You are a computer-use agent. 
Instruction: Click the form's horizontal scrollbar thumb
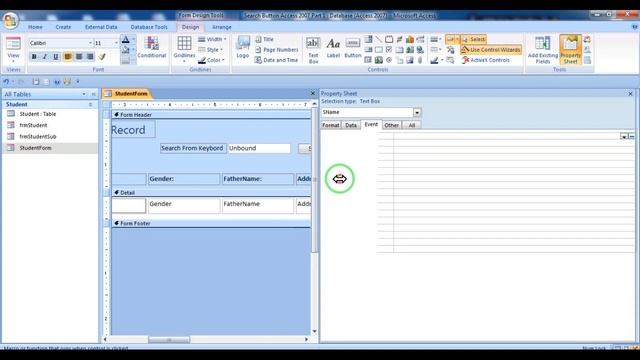pos(169,340)
